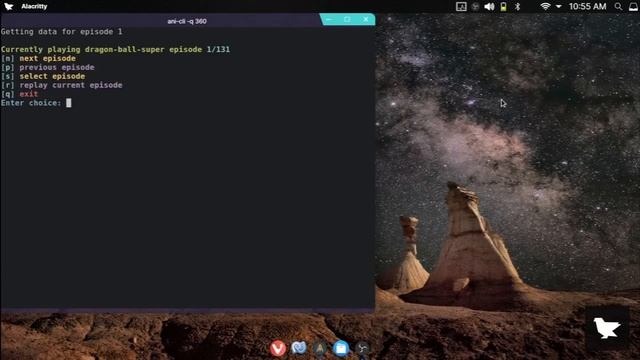This screenshot has width=640, height=360.
Task: Click the '[q] exit' line
Action: coord(20,94)
